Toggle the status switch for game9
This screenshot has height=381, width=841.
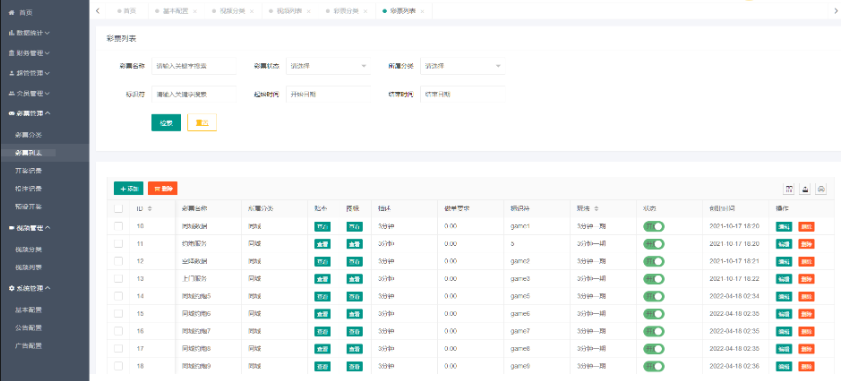point(654,366)
